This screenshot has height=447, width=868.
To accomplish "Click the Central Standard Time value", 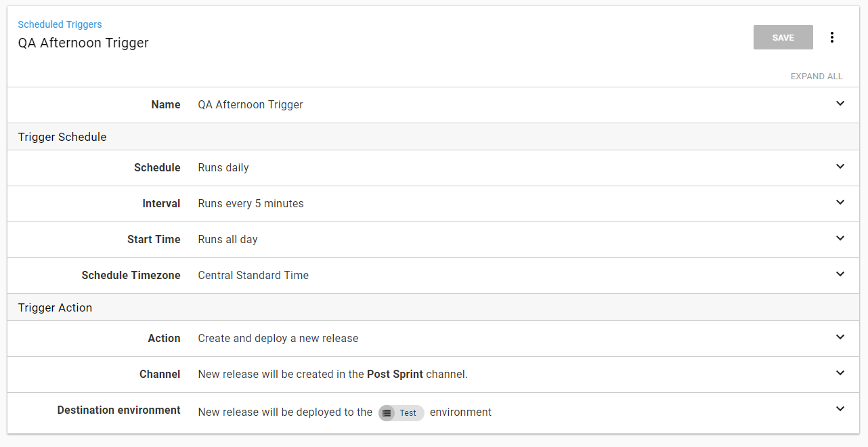I will pyautogui.click(x=253, y=275).
